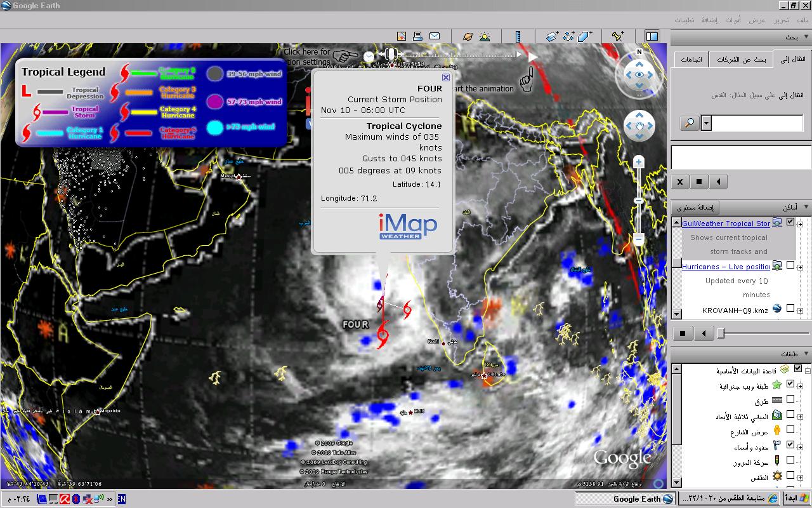812x508 pixels.
Task: Close the FOUR storm info balloon
Action: [x=446, y=77]
